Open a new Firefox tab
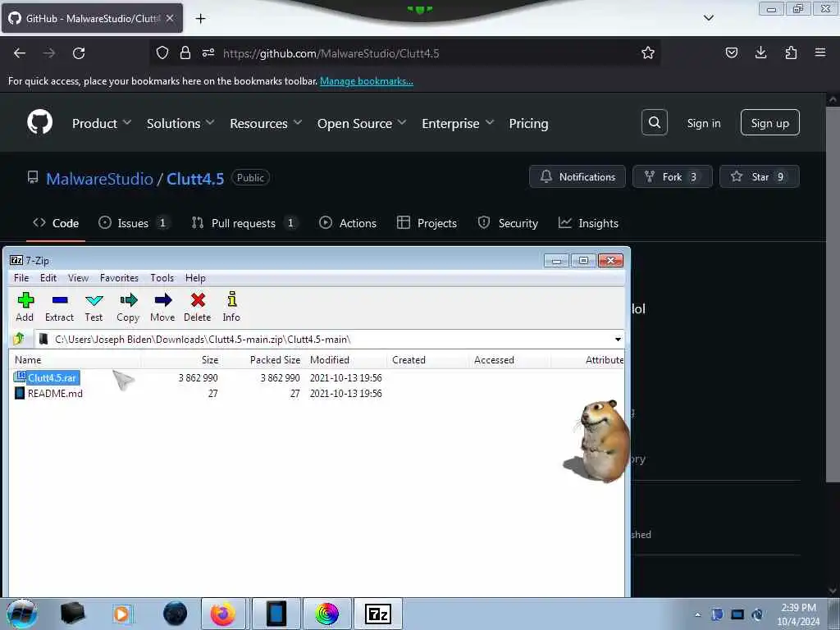This screenshot has height=630, width=840. (x=200, y=19)
